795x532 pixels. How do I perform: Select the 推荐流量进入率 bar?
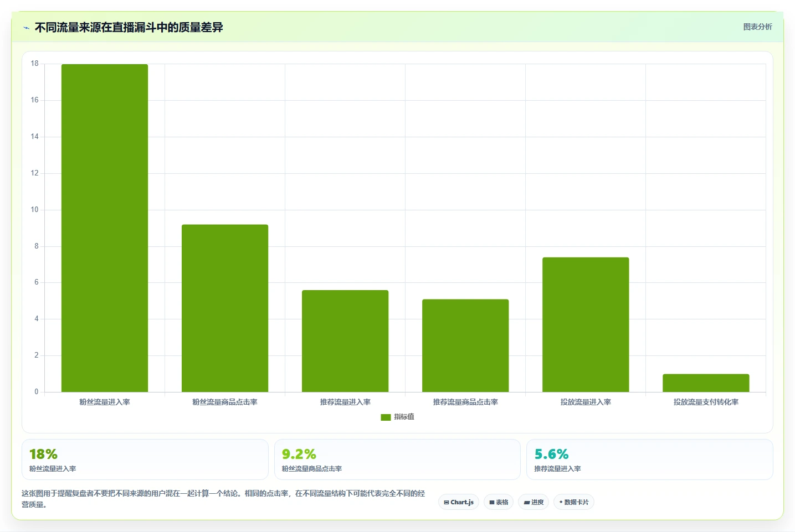[x=345, y=341]
